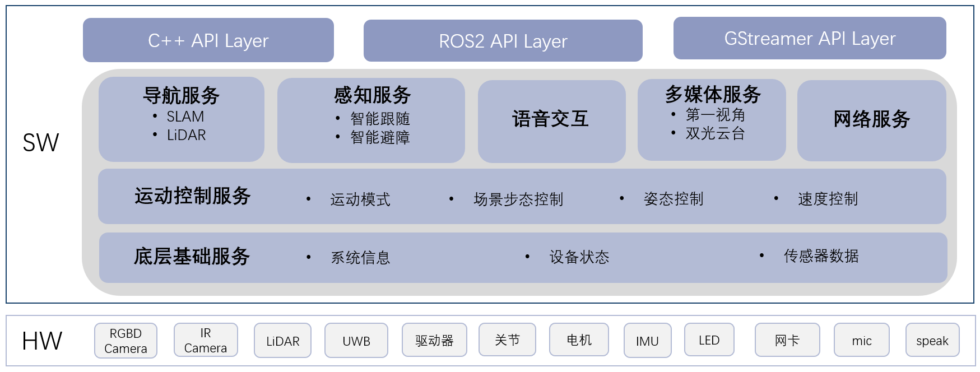This screenshot has height=372, width=980.
Task: Click the 网卡 hardware box
Action: [787, 340]
